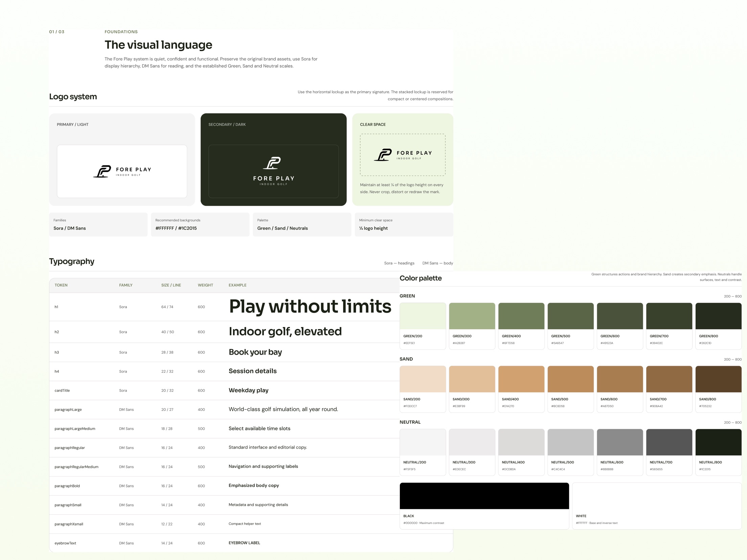This screenshot has width=747, height=560.
Task: Pick the SAND/300 swatch
Action: coord(472,389)
